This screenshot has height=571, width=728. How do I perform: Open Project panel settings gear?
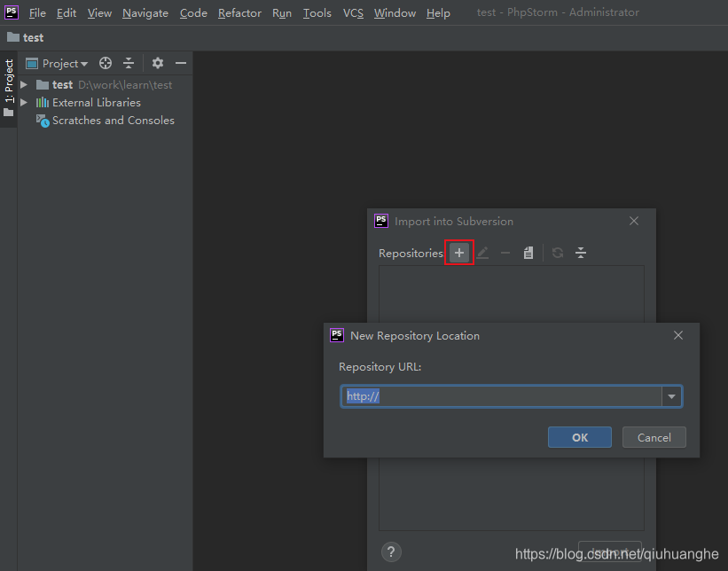click(x=158, y=63)
